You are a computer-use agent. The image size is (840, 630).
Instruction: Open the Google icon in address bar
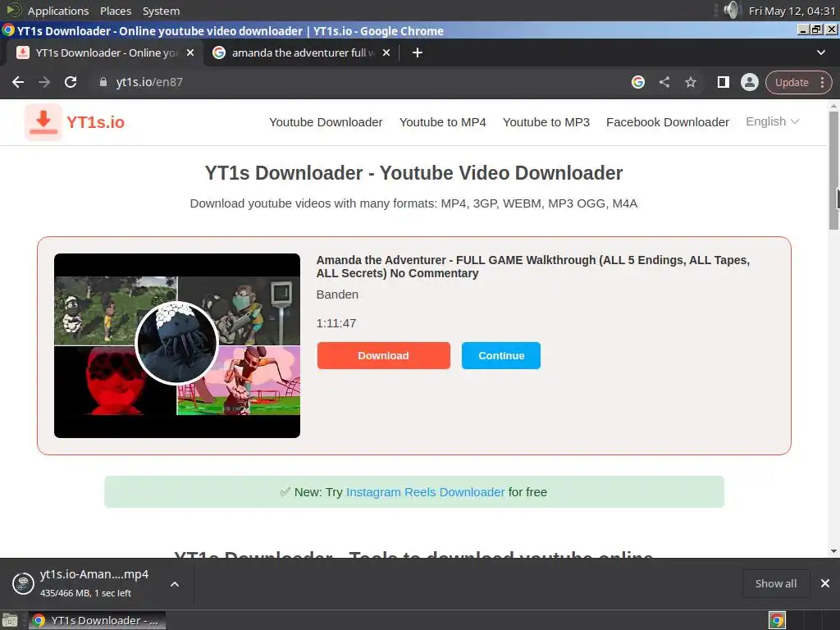tap(637, 82)
